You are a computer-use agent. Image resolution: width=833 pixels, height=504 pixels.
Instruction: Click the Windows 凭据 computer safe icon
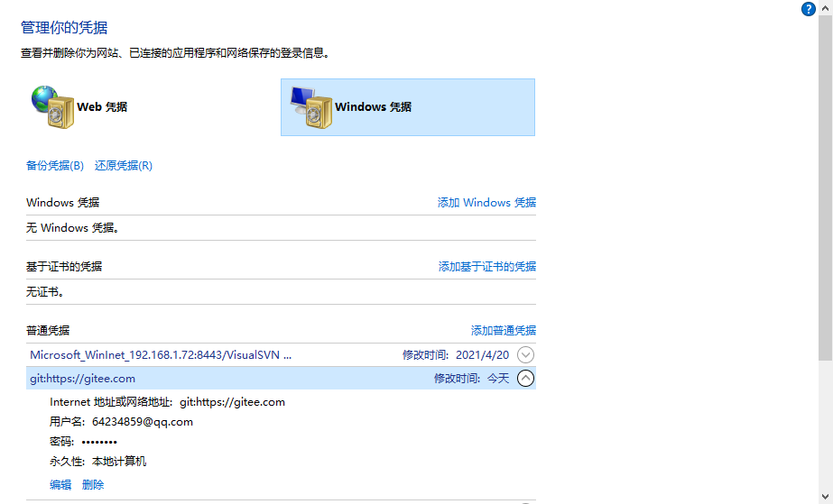pos(311,107)
